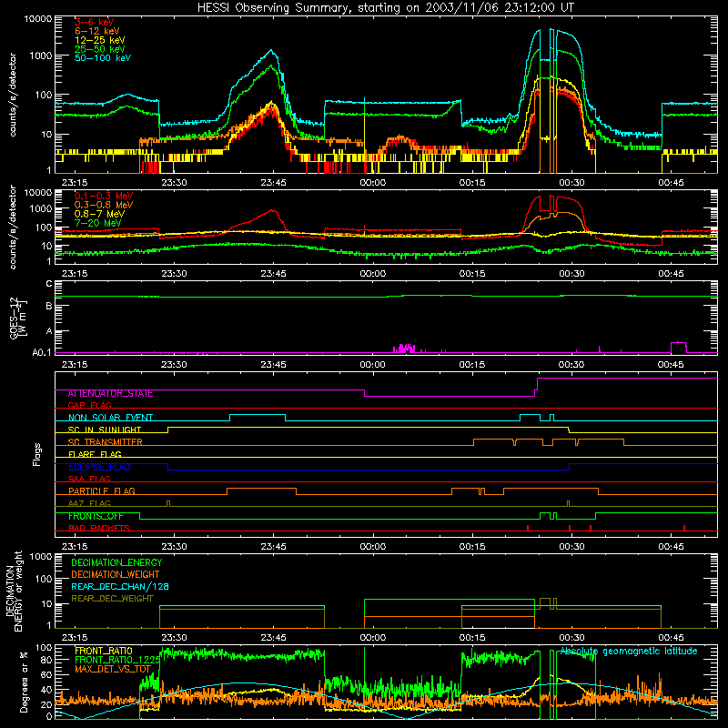Viewport: 728px width, 728px height.
Task: Select the B class tick label on GOES panel
Action: (49, 306)
